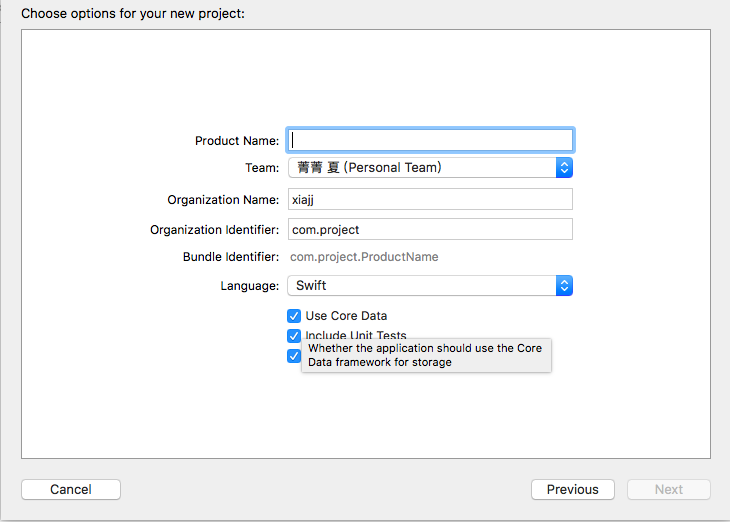The width and height of the screenshot is (730, 522).
Task: Expand the Language dropdown set to Swift
Action: coord(422,286)
